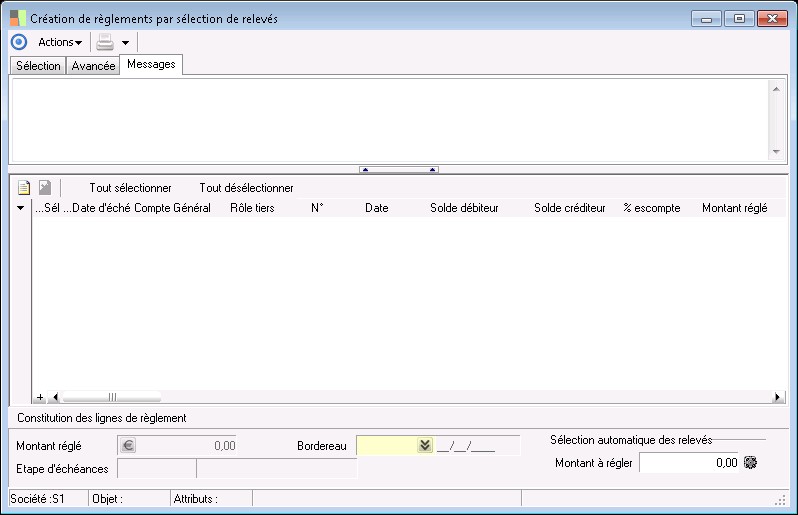Click the grey image document icon
The width and height of the screenshot is (798, 515).
pyautogui.click(x=45, y=188)
